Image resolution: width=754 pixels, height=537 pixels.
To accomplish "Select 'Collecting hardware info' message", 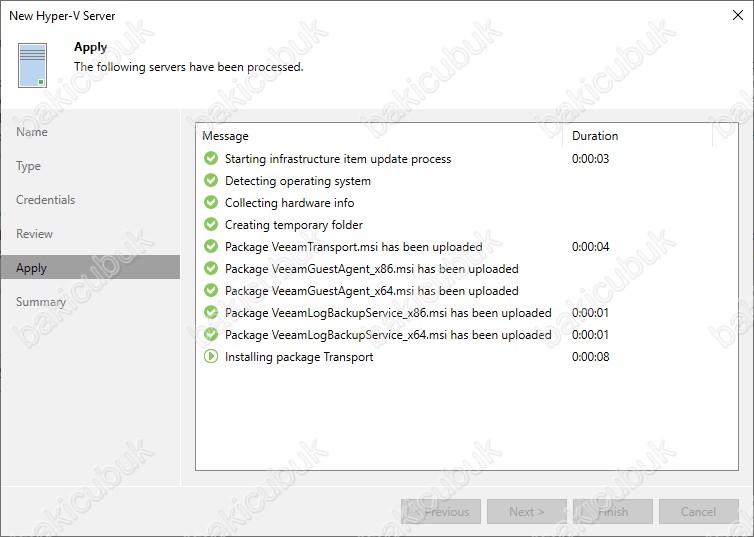I will coord(289,203).
